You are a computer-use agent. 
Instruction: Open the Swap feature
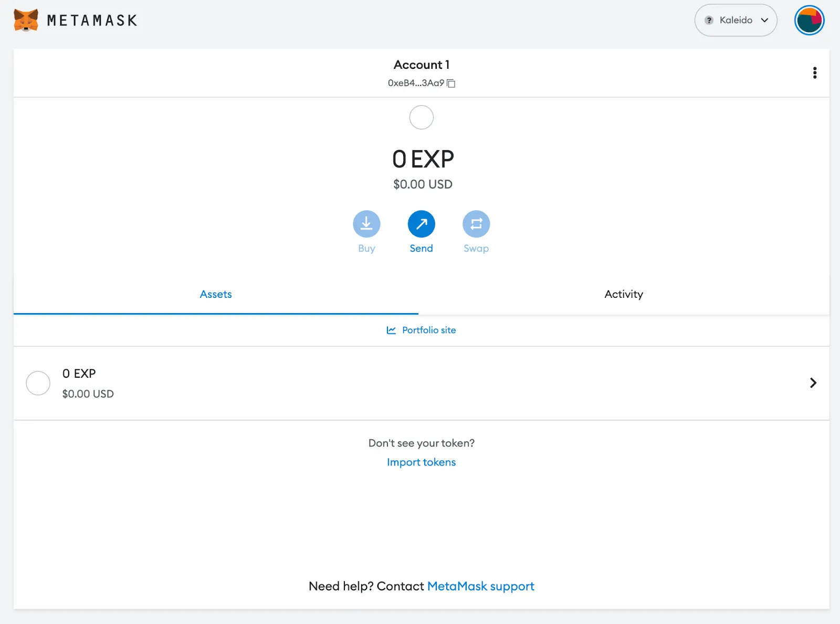click(476, 224)
